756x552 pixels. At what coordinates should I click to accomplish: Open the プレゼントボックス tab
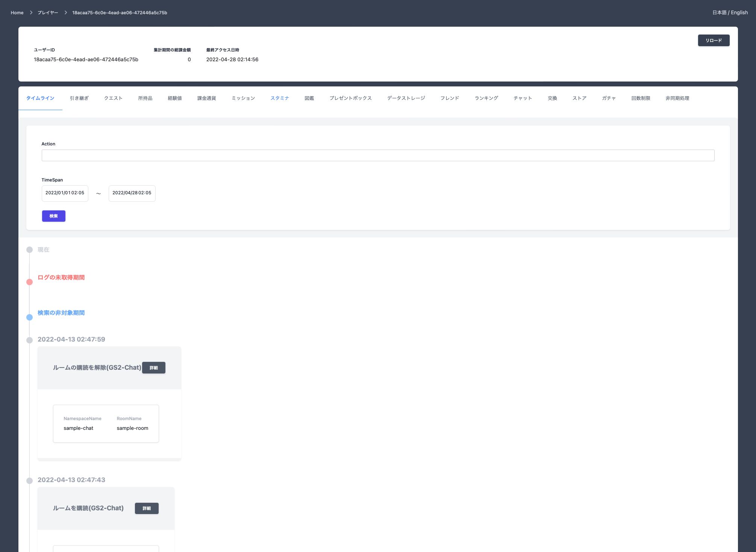point(350,98)
